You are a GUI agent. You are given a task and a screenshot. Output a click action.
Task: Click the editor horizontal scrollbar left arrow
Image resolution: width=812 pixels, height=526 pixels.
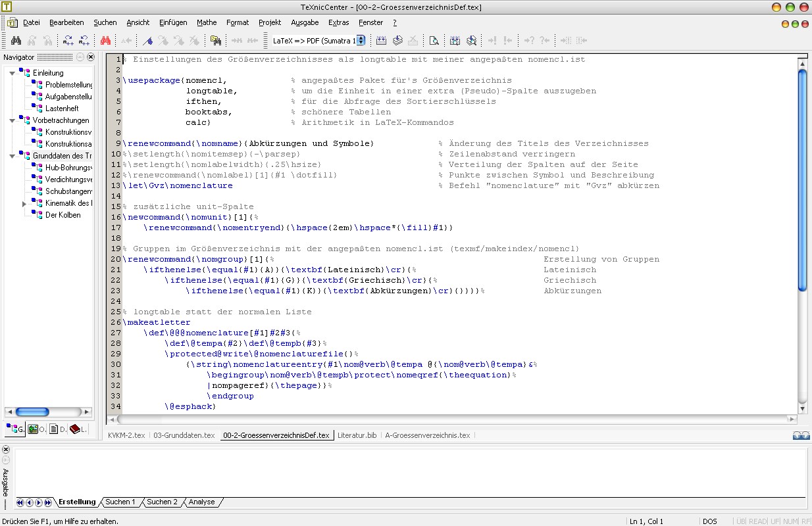coord(111,419)
